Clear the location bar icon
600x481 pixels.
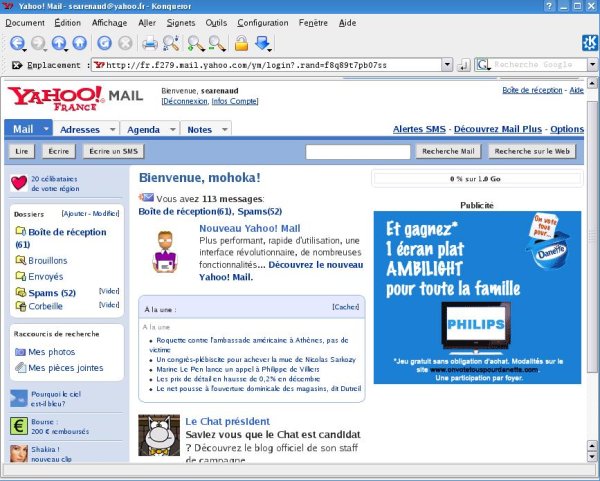(x=17, y=65)
